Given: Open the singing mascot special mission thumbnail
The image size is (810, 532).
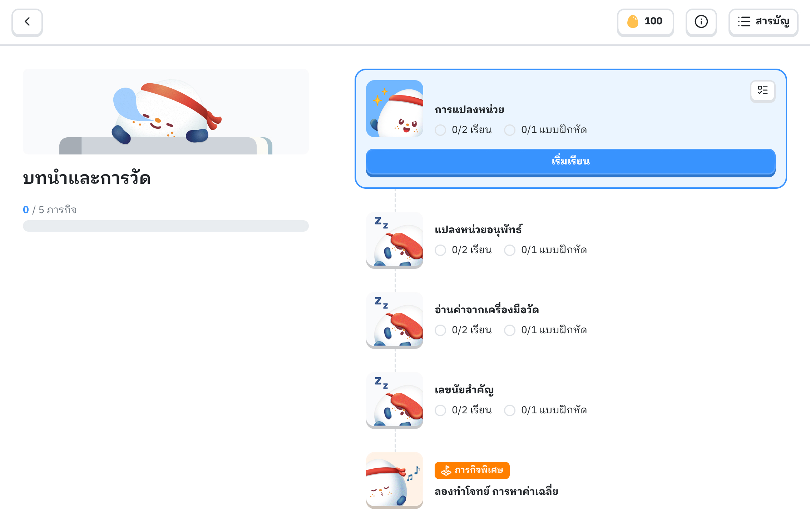Looking at the screenshot, I should tap(395, 480).
